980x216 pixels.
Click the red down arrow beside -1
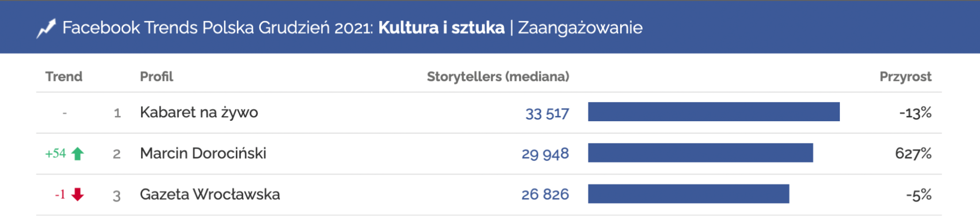pos(77,195)
